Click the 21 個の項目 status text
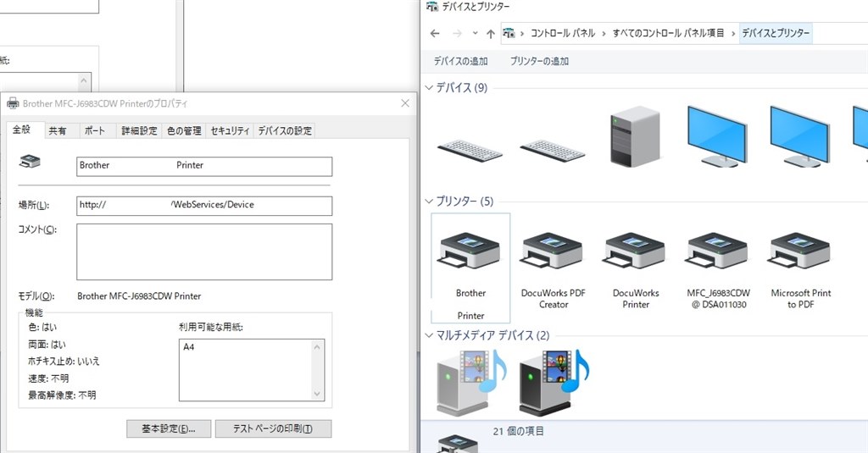The height and width of the screenshot is (453, 868). pos(518,432)
